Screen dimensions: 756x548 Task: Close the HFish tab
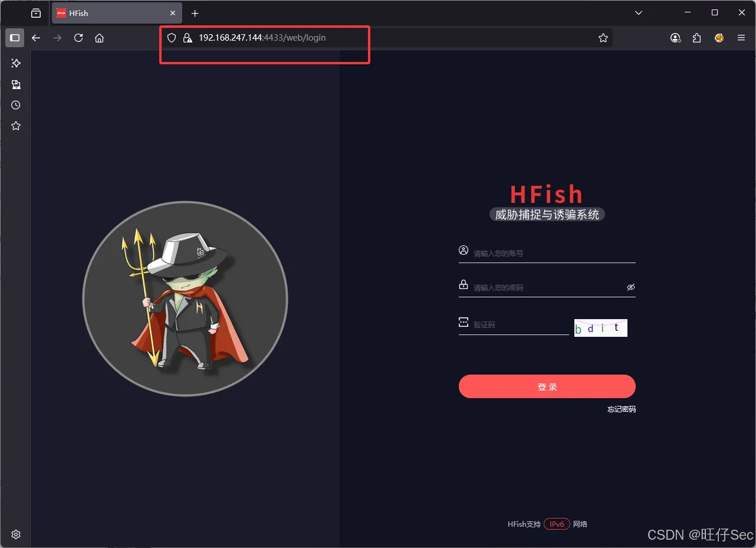(x=173, y=13)
